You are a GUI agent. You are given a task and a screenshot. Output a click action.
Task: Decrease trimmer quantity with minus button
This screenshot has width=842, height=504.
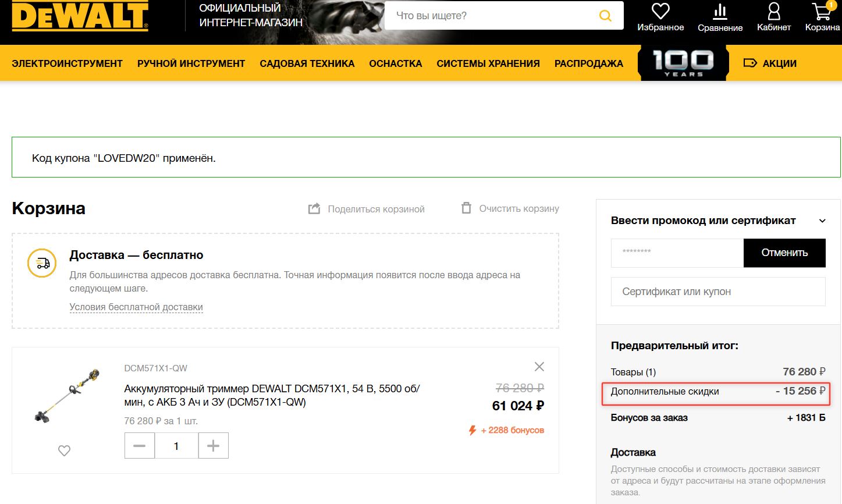140,446
